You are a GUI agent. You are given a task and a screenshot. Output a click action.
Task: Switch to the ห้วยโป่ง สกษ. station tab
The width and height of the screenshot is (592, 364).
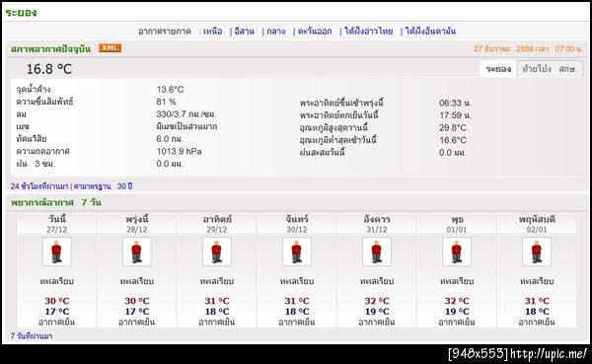tap(550, 69)
